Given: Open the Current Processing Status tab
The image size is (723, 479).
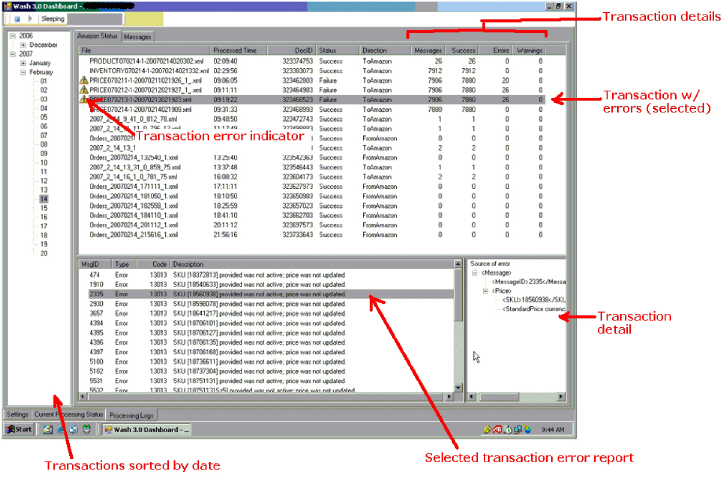Looking at the screenshot, I should tap(69, 414).
